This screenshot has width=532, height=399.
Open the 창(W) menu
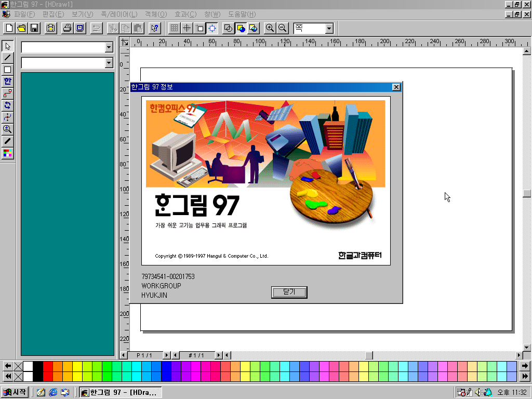pyautogui.click(x=212, y=14)
